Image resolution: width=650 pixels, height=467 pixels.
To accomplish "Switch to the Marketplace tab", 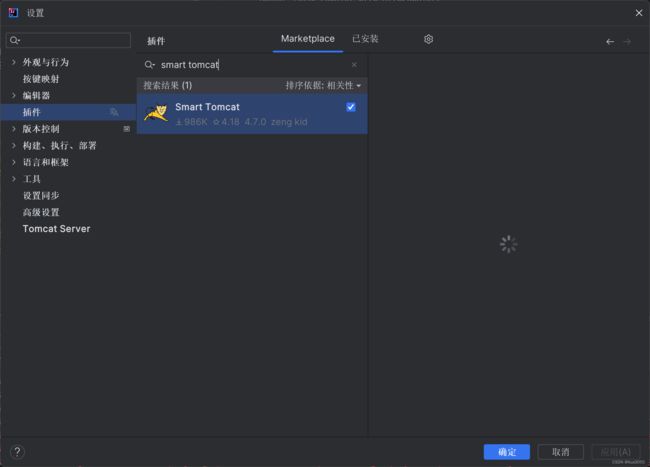I will (308, 39).
